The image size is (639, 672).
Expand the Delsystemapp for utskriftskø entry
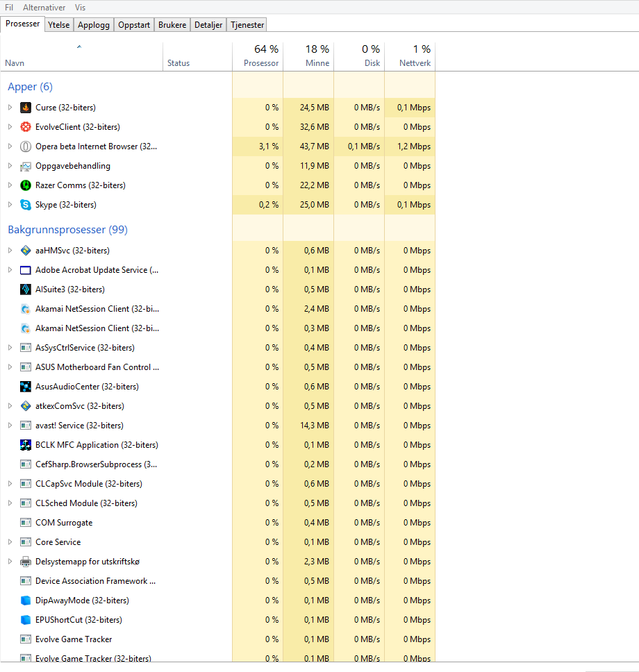[x=10, y=562]
